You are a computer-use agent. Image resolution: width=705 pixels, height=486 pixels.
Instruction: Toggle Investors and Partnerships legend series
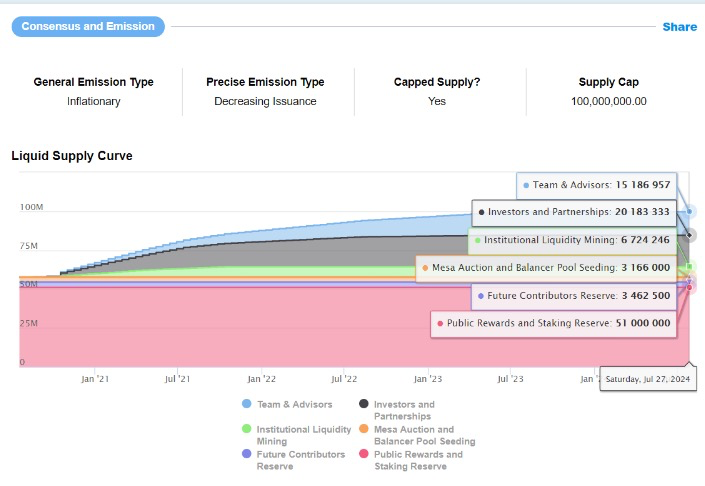tap(404, 410)
